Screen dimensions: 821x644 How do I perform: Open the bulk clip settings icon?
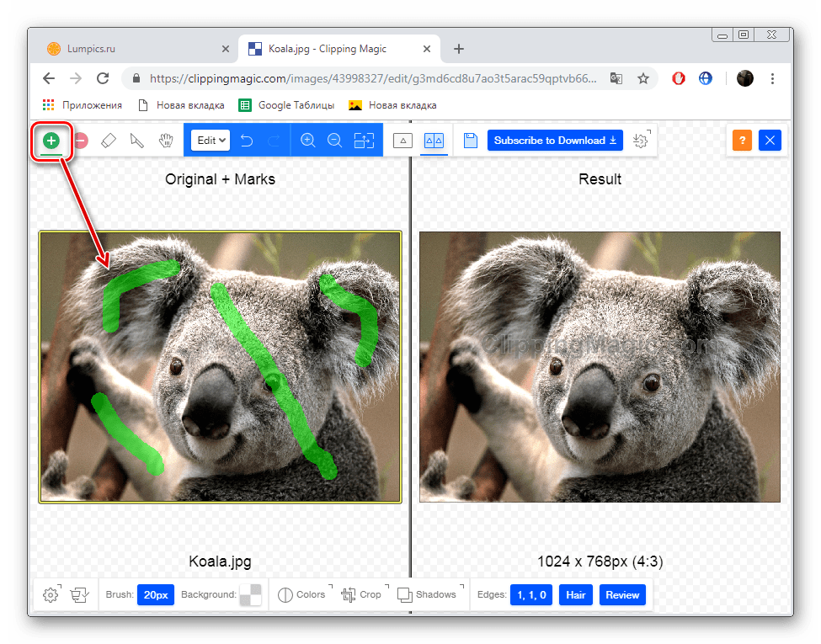80,594
